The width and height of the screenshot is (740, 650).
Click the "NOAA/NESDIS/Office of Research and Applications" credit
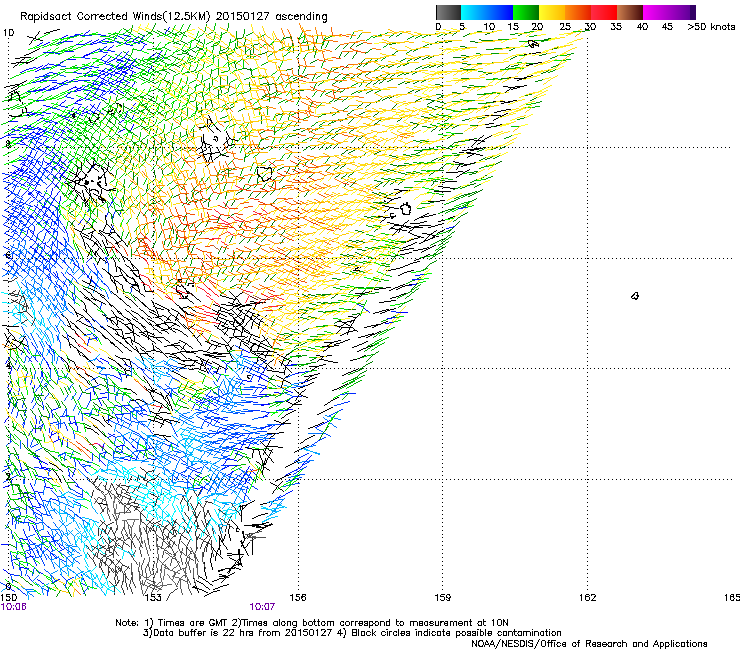tap(589, 644)
